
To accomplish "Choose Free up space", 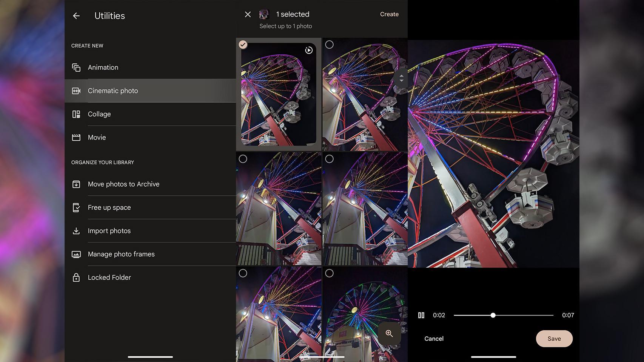I will coord(150,208).
